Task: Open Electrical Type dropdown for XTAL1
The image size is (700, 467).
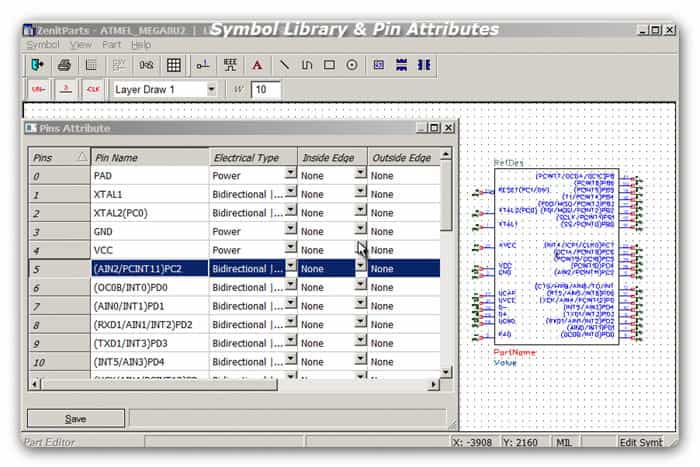Action: [291, 192]
